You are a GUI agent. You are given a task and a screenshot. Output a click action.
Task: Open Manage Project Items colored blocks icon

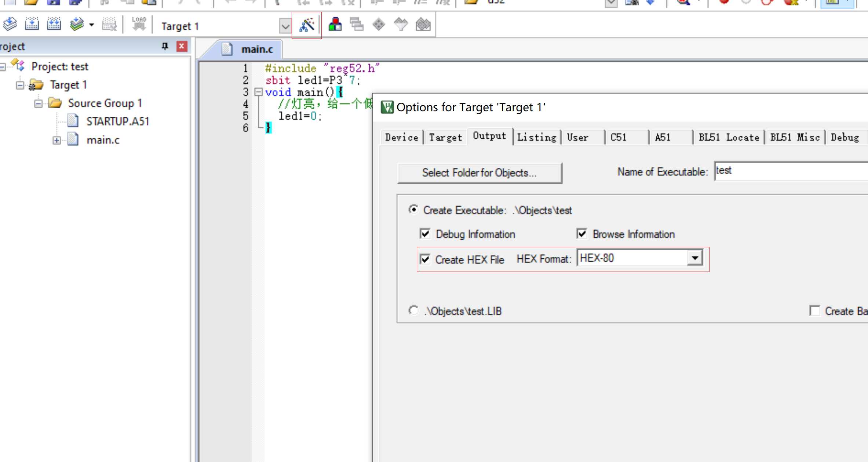point(335,25)
